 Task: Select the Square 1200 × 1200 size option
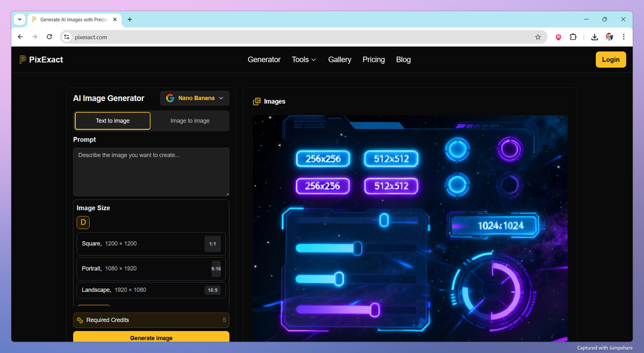click(x=151, y=243)
